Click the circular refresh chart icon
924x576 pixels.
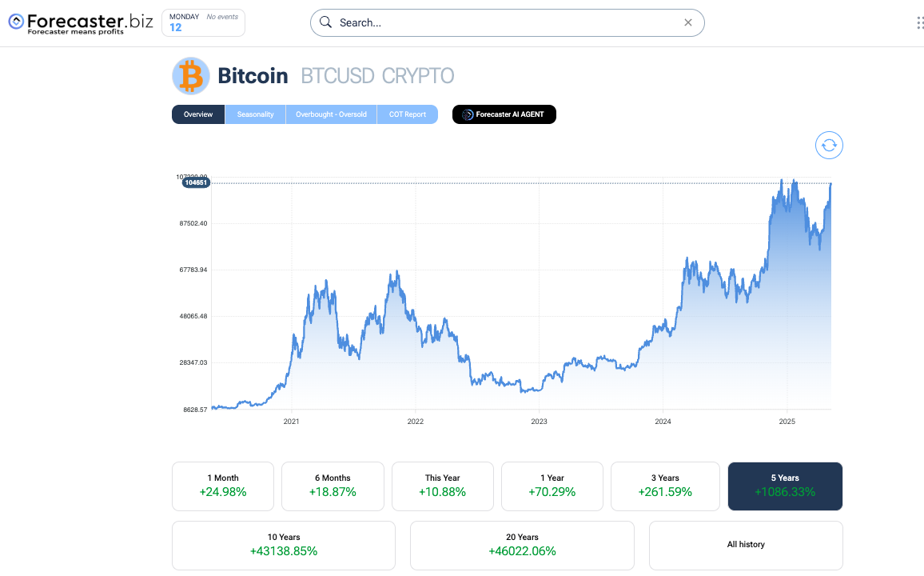(x=829, y=145)
